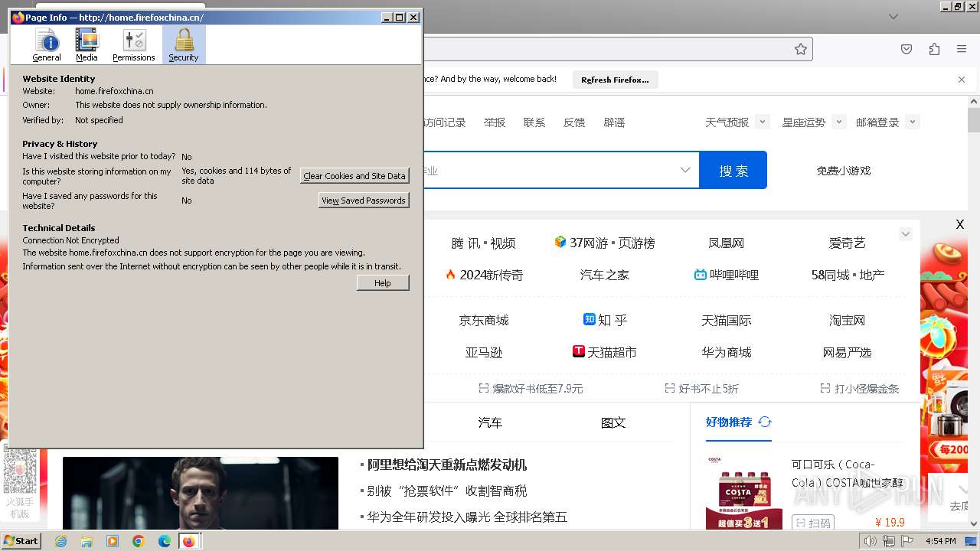This screenshot has width=980, height=551.
Task: Click the flame icon for 2024新传奇
Action: coord(450,274)
